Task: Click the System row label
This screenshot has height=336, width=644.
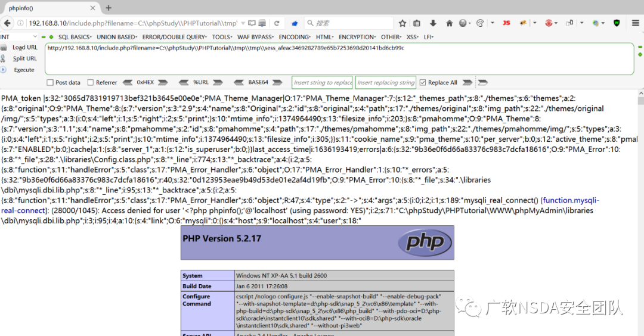Action: point(208,275)
